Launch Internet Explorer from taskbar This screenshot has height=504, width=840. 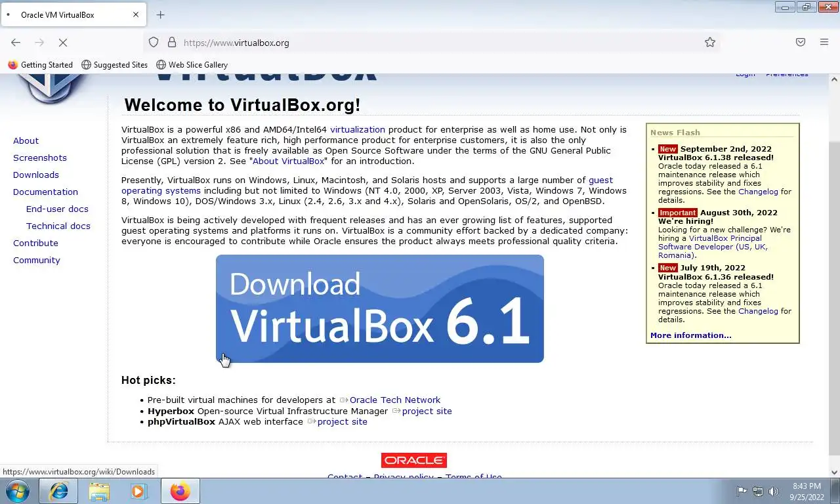(59, 491)
